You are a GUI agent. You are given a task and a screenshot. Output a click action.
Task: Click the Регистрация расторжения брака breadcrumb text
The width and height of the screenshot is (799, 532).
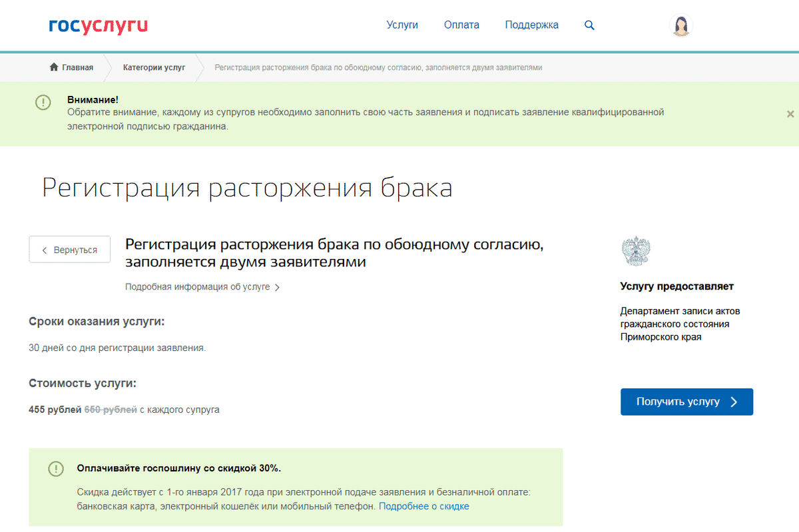(378, 67)
